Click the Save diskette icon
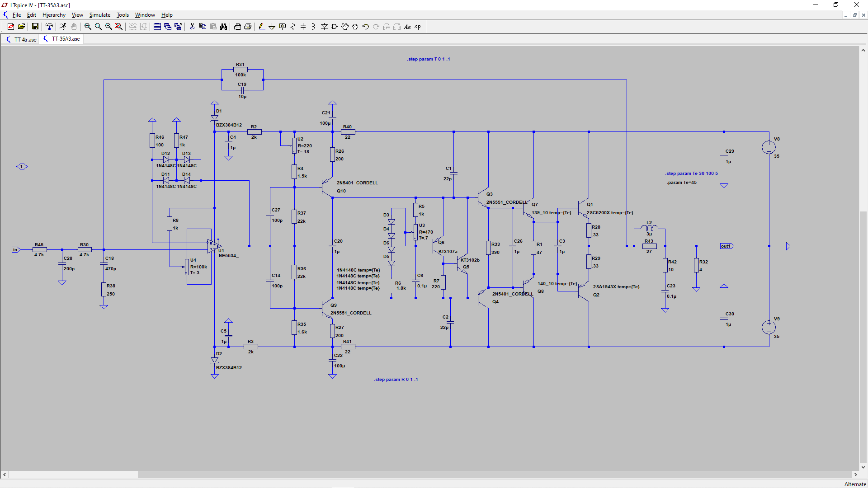The image size is (868, 488). (35, 27)
